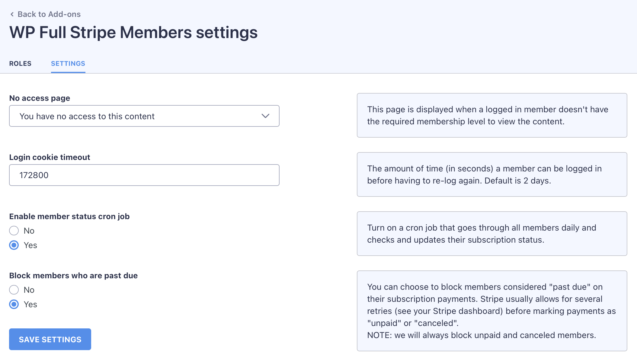Click the past due help description box
637x364 pixels.
click(x=491, y=311)
